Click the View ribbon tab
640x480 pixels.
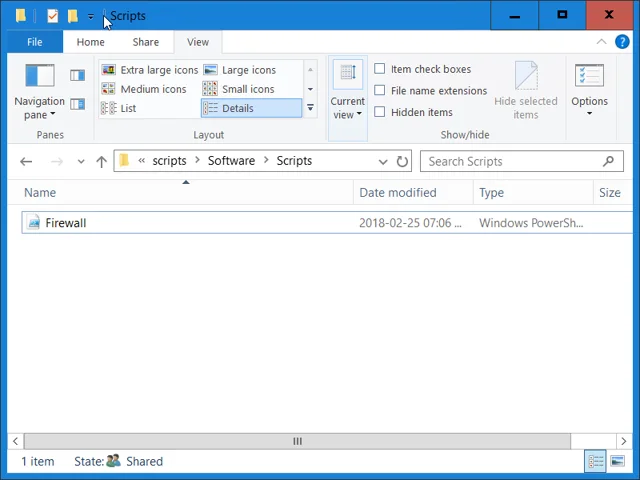198,42
